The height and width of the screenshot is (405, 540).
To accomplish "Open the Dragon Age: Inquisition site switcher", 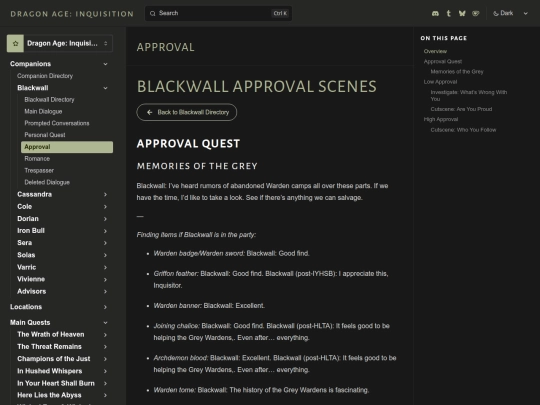I will tap(60, 43).
